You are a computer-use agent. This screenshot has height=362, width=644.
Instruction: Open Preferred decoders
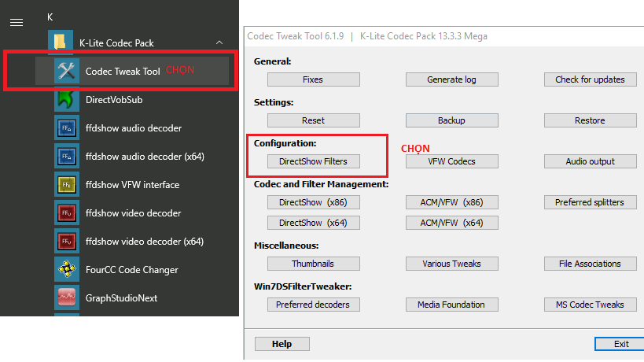pyautogui.click(x=314, y=305)
